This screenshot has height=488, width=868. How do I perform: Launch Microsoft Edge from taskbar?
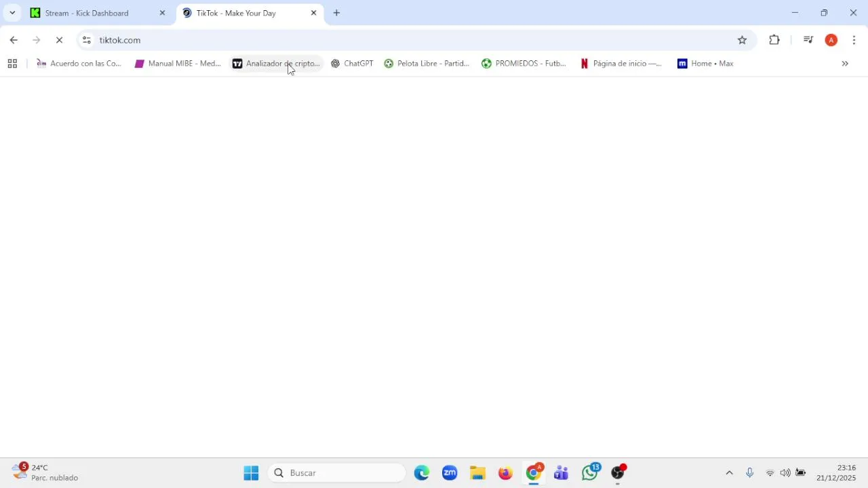pyautogui.click(x=422, y=473)
